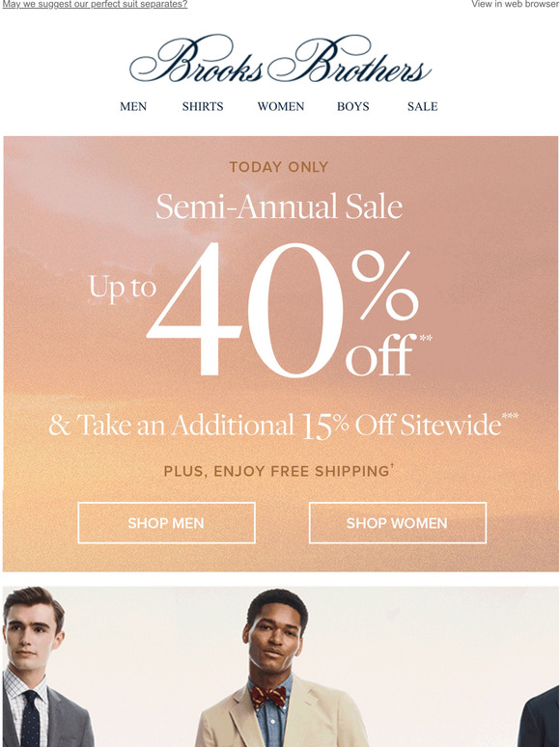Select the man in tan blazer photo
Image resolution: width=560 pixels, height=747 pixels.
click(x=281, y=668)
